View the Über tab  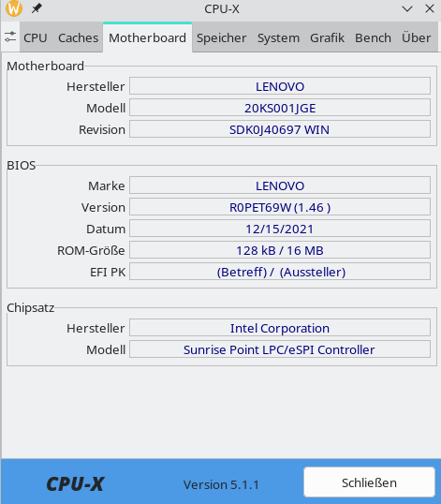(x=417, y=37)
